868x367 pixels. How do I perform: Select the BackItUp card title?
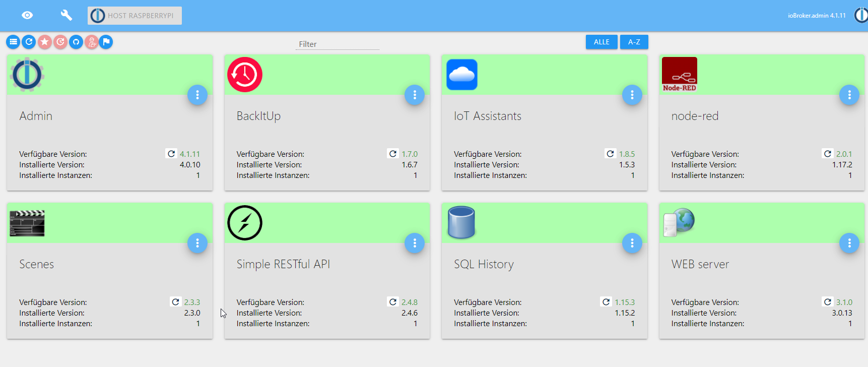click(x=258, y=116)
